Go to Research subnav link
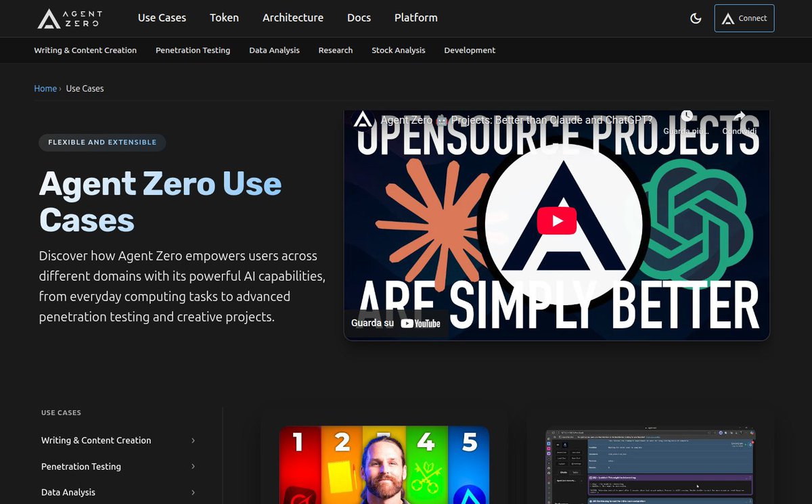Viewport: 812px width, 504px height. [x=336, y=50]
